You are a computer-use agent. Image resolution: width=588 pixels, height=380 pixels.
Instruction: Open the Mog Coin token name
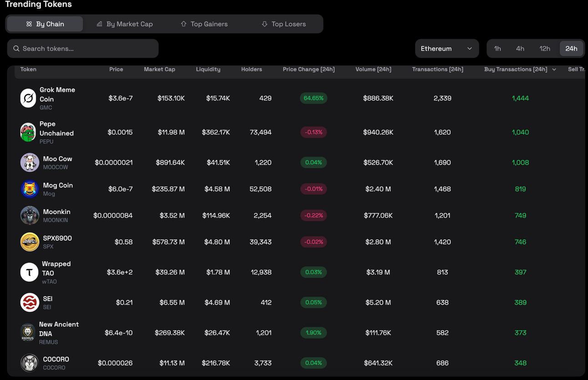58,185
